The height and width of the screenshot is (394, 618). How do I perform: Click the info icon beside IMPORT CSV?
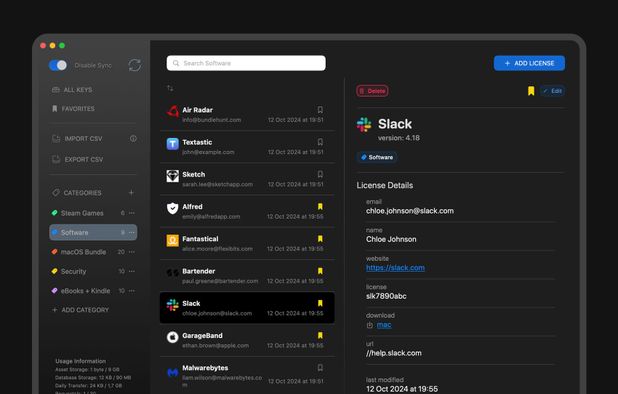click(x=133, y=138)
